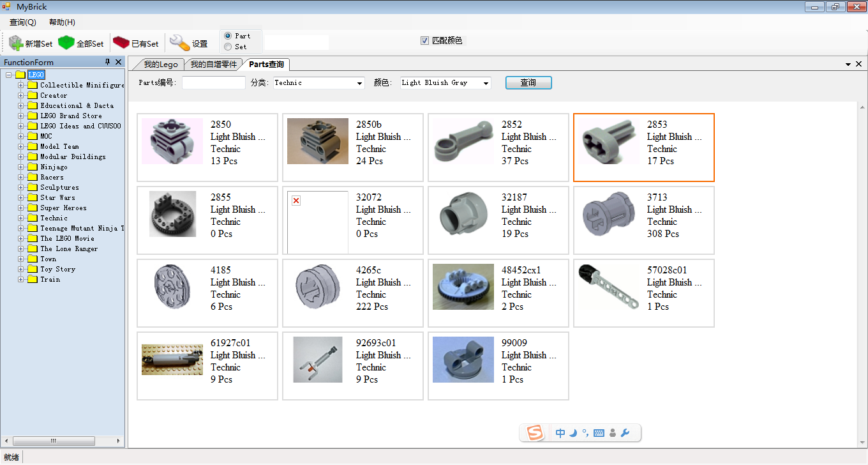Pin the FunctionForm panel

108,62
